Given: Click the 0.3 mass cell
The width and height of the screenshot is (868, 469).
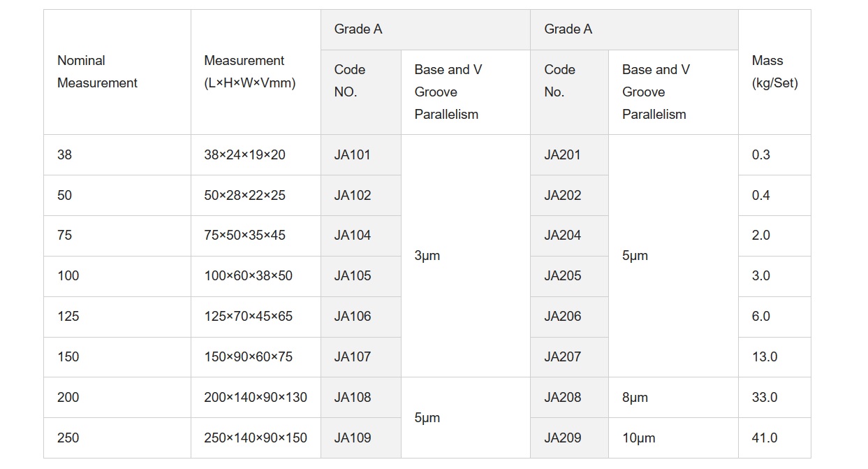Looking at the screenshot, I should click(774, 154).
